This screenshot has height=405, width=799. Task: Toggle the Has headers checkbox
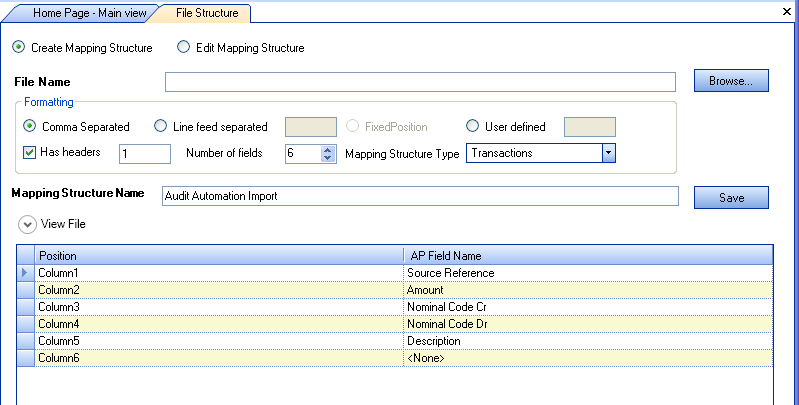[x=30, y=152]
